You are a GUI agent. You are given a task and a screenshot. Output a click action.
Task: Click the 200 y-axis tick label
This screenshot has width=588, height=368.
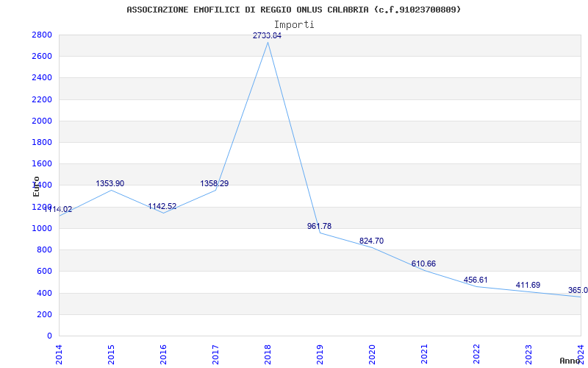click(44, 314)
